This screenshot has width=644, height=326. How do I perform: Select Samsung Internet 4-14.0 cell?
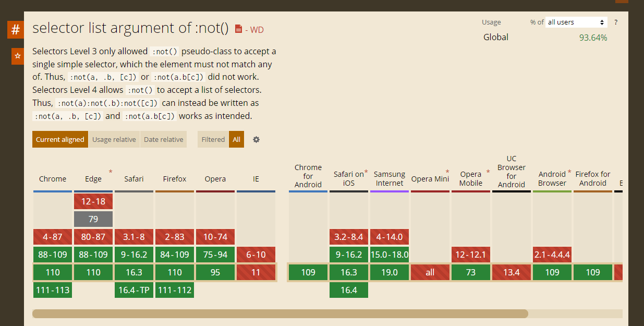click(390, 237)
